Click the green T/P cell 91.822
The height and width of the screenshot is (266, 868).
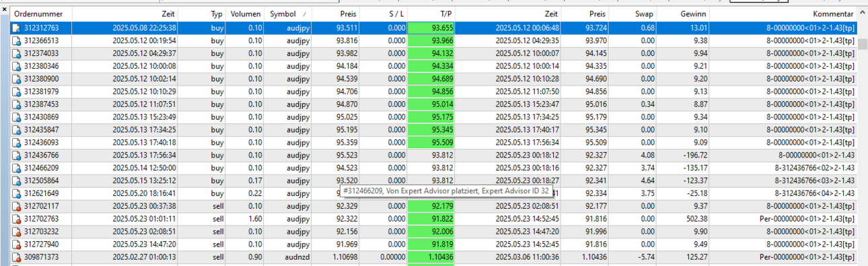click(x=432, y=220)
